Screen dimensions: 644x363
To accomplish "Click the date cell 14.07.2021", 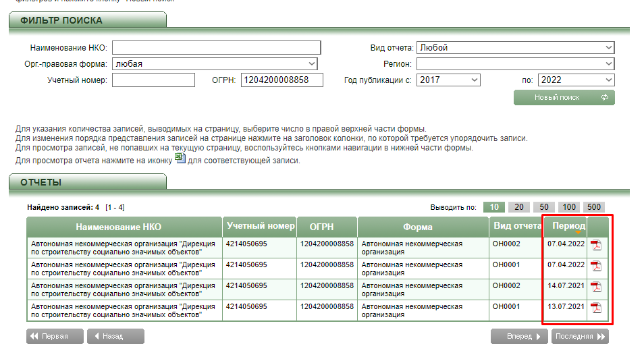I will pyautogui.click(x=566, y=286).
